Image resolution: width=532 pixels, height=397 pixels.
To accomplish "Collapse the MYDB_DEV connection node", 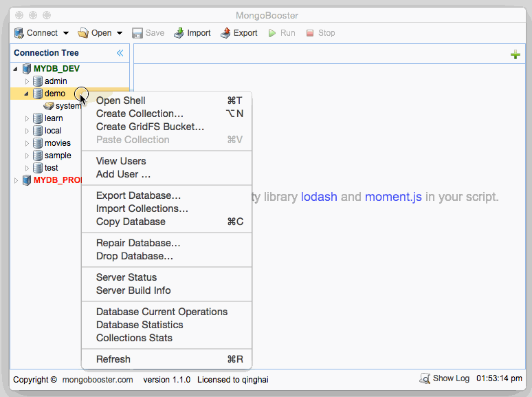I will [16, 69].
